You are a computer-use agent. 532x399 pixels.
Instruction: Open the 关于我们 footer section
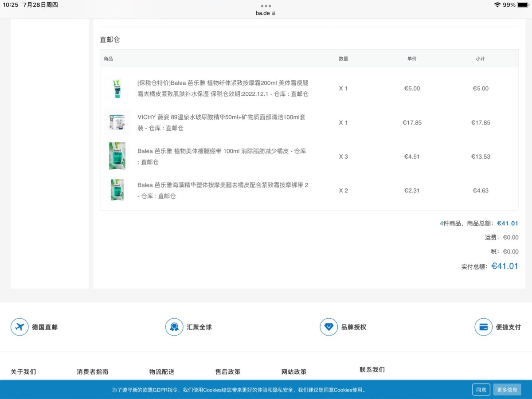click(23, 372)
